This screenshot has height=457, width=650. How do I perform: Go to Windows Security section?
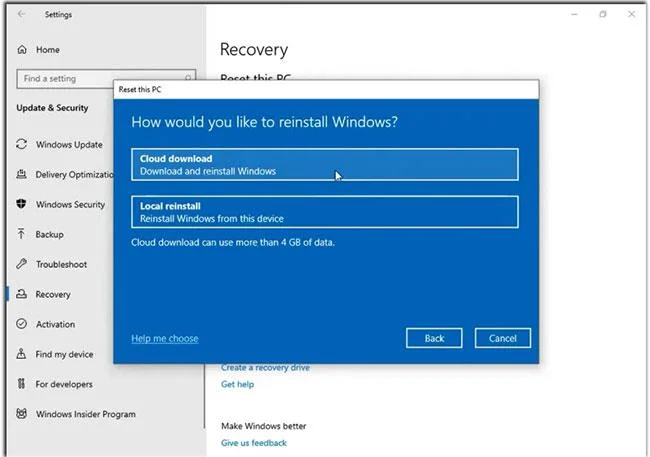[x=70, y=204]
